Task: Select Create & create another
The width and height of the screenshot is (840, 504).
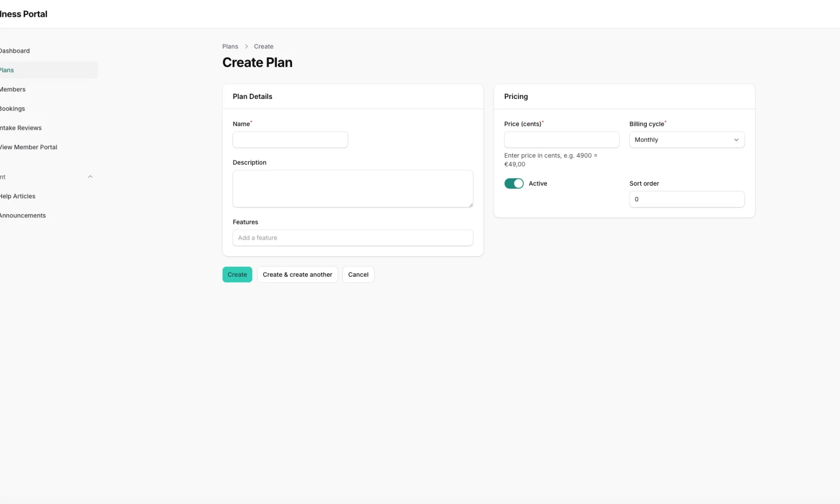Action: coord(297,274)
